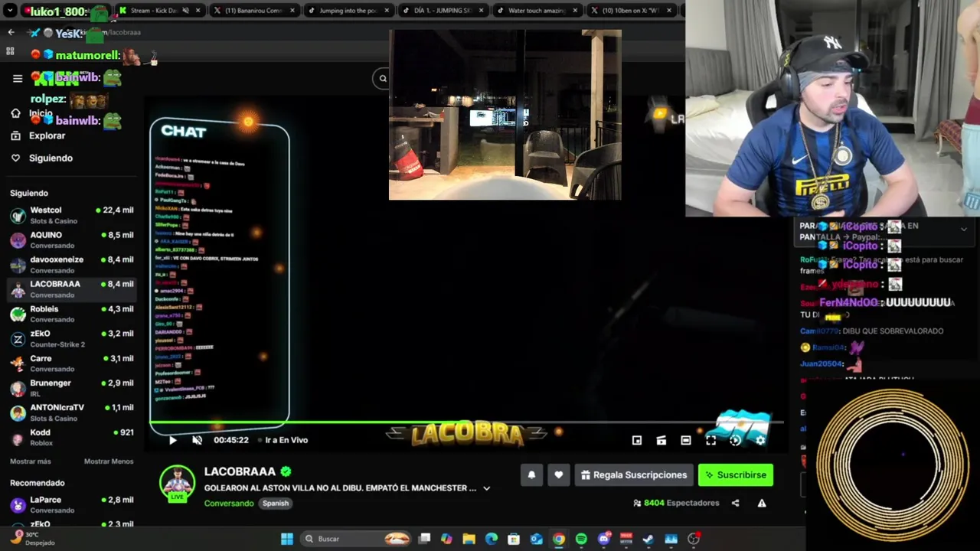This screenshot has height=551, width=980.
Task: Open Steam from the taskbar
Action: point(648,539)
